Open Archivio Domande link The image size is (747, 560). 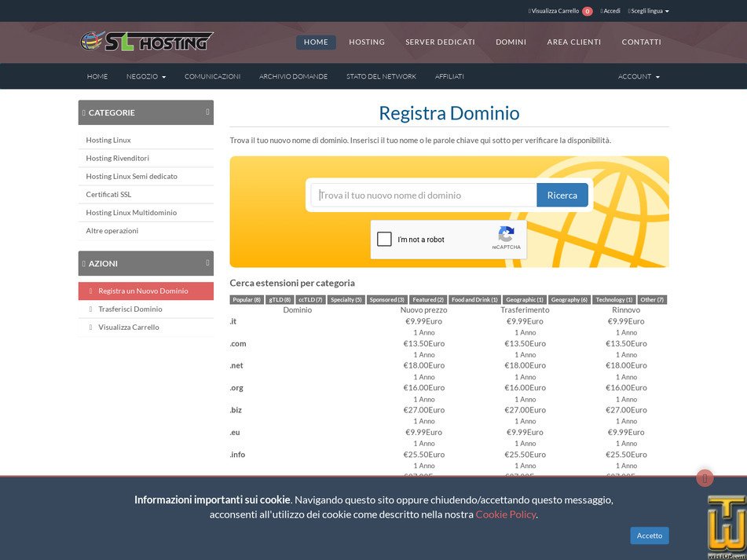point(293,76)
